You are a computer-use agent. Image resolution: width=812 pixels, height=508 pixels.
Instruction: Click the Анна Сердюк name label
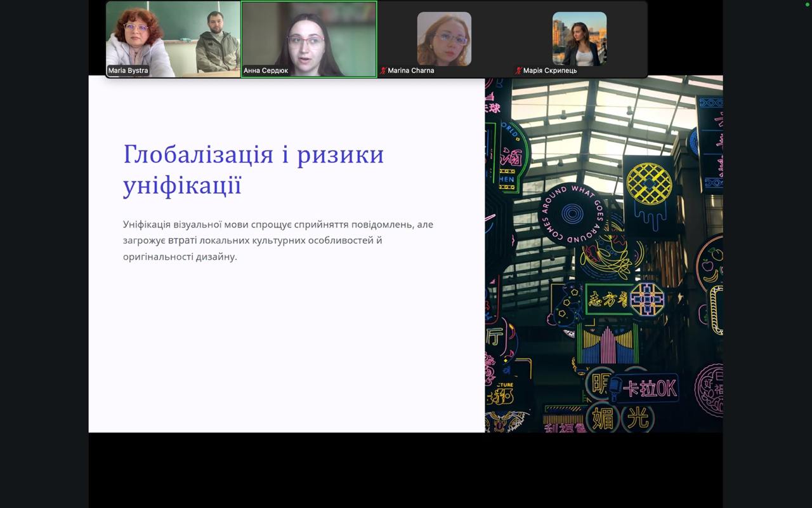pyautogui.click(x=266, y=70)
